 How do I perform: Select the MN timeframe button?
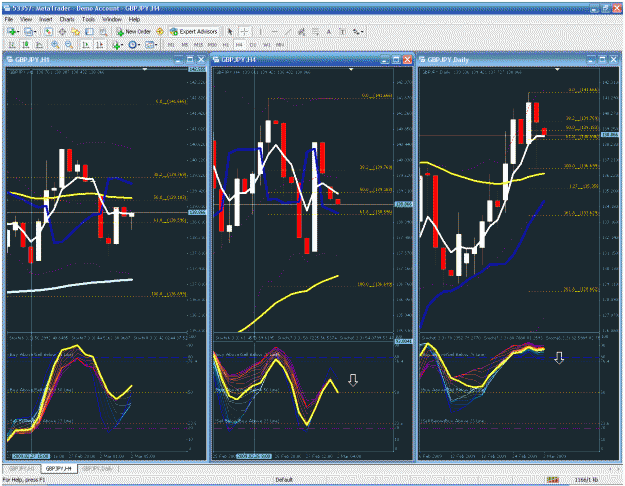pyautogui.click(x=280, y=45)
